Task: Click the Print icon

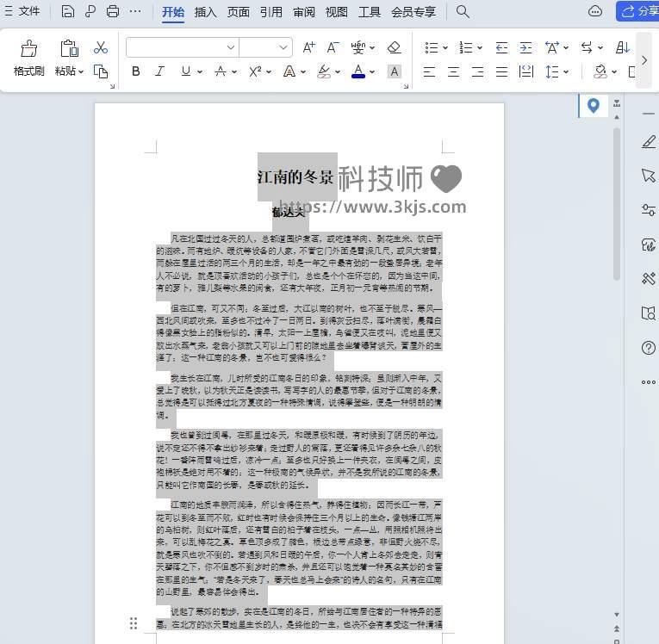Action: coord(112,11)
